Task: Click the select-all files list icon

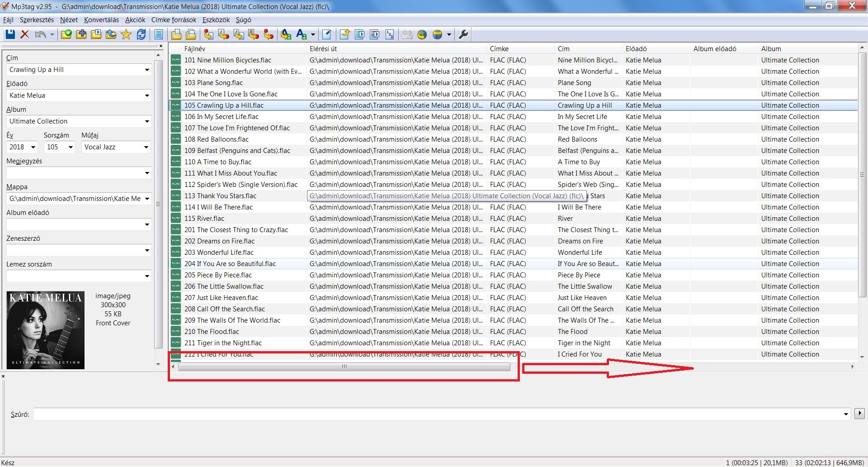Action: 159,34
